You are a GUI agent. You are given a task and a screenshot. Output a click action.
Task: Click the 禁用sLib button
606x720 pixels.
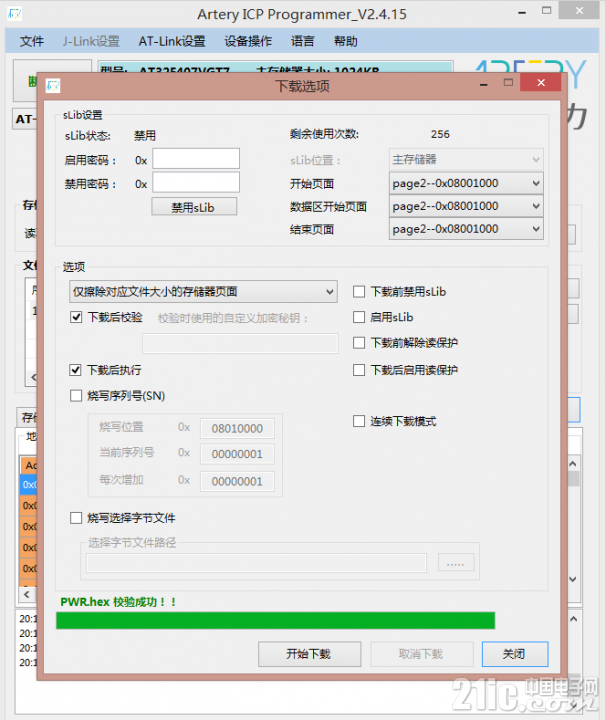point(194,207)
